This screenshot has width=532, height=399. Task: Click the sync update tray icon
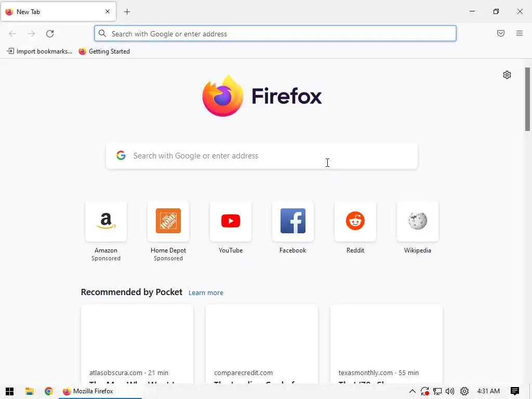425,391
